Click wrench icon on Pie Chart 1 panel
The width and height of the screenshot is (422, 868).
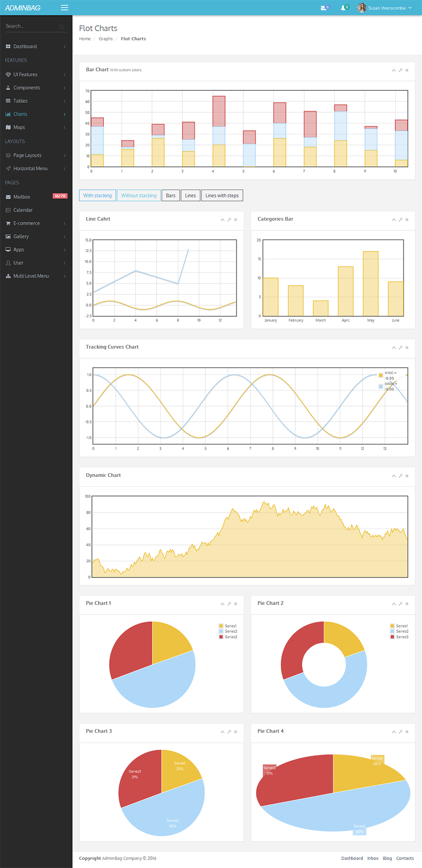click(229, 604)
